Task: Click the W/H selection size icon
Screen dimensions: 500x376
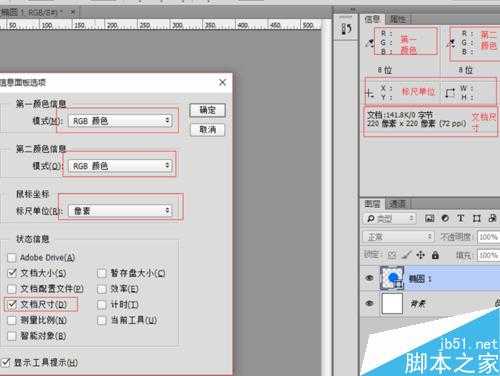Action: pos(450,93)
